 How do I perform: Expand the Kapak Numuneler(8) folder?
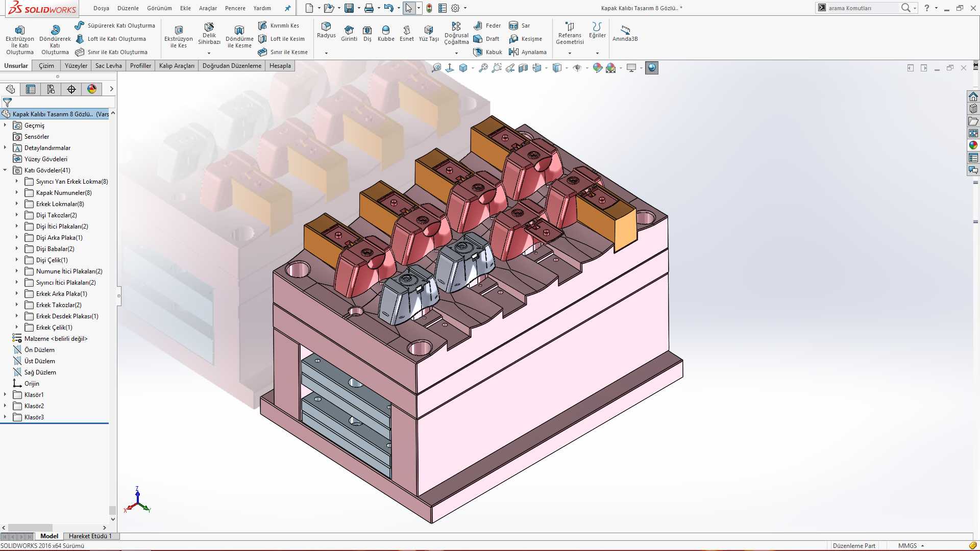pyautogui.click(x=17, y=192)
